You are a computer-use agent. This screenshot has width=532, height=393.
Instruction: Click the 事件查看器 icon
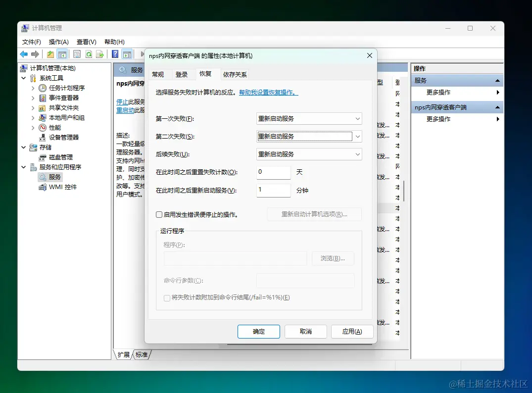coord(43,98)
